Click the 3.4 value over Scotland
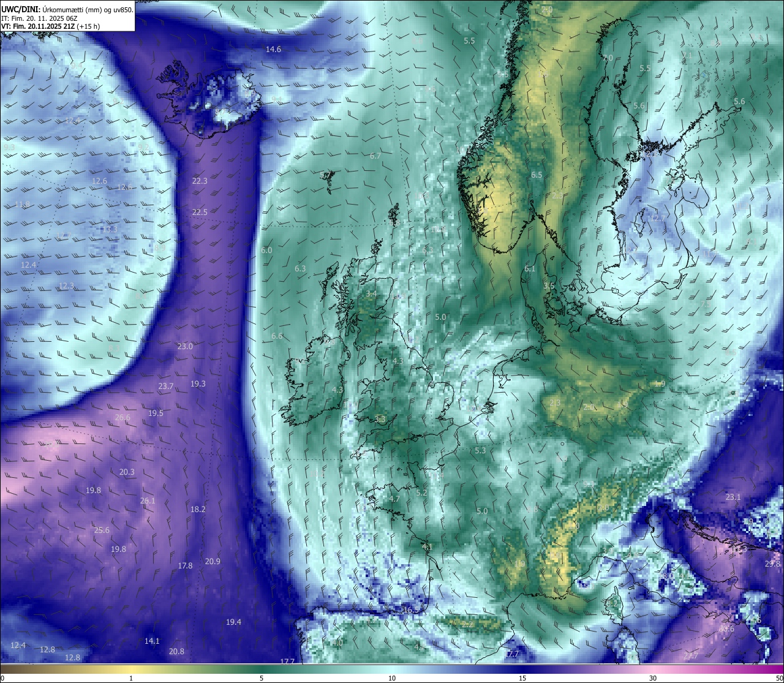 (371, 293)
